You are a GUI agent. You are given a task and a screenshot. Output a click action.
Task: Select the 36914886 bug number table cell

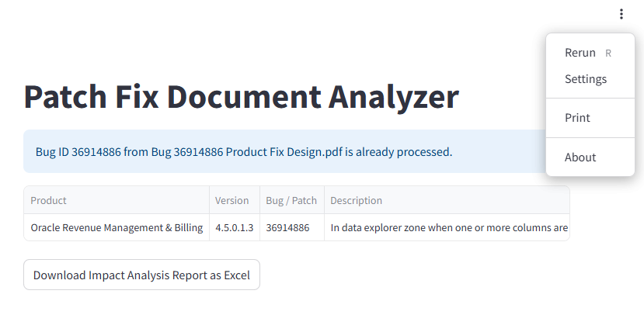(x=287, y=228)
